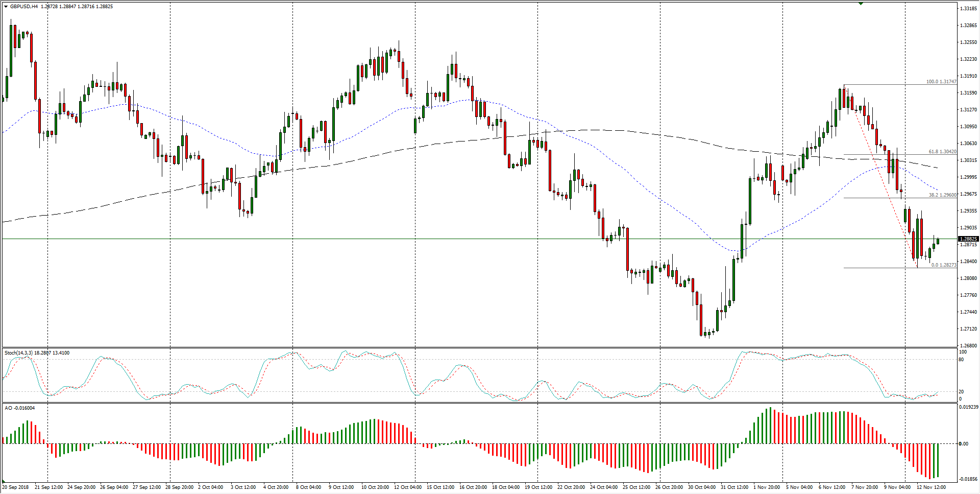The width and height of the screenshot is (980, 494).
Task: Click the current price tag 1.28825
Action: tap(968, 239)
